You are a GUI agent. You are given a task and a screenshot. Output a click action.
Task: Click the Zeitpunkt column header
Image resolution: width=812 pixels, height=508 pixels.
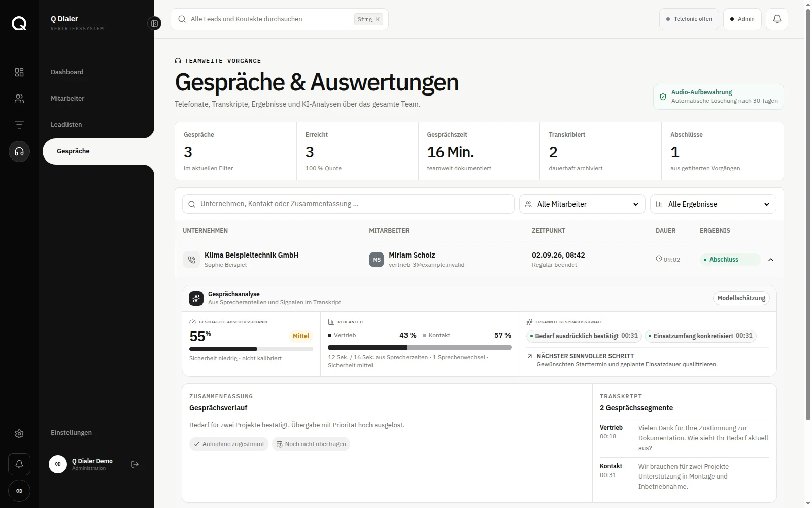coord(549,231)
